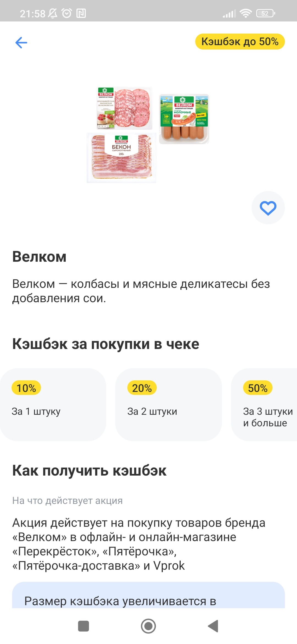Open the Велком product image
Viewport: 297px width, 644px height.
(148, 135)
